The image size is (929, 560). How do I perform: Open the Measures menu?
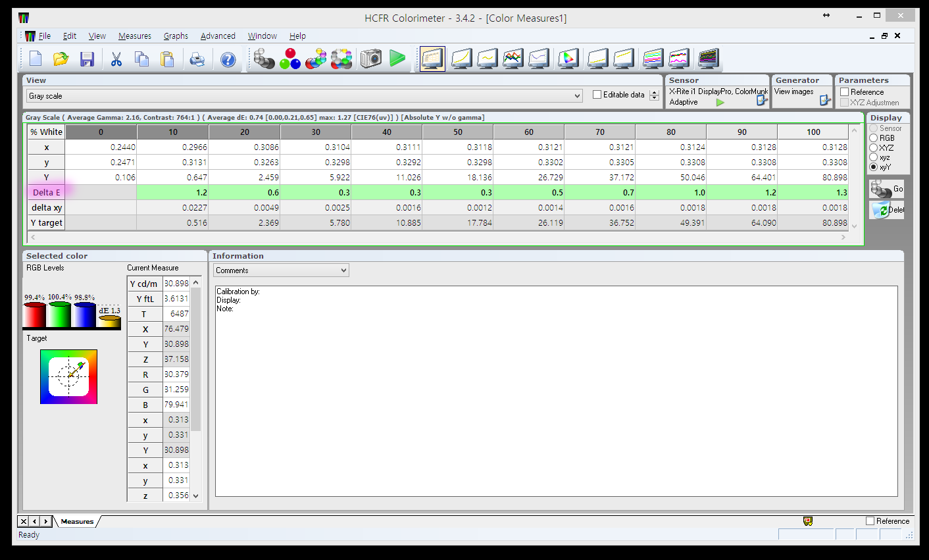(134, 36)
